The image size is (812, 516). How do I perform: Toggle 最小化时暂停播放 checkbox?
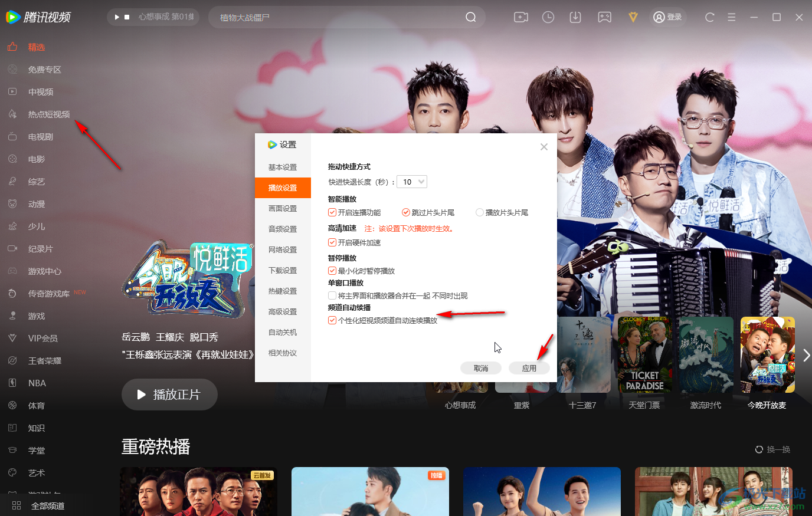point(332,271)
